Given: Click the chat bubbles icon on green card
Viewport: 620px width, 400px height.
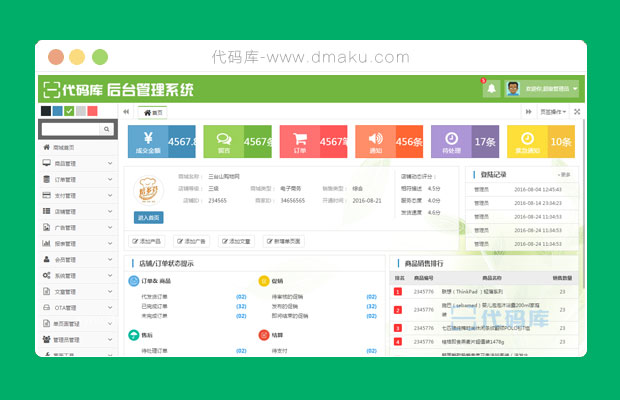Looking at the screenshot, I should 224,138.
